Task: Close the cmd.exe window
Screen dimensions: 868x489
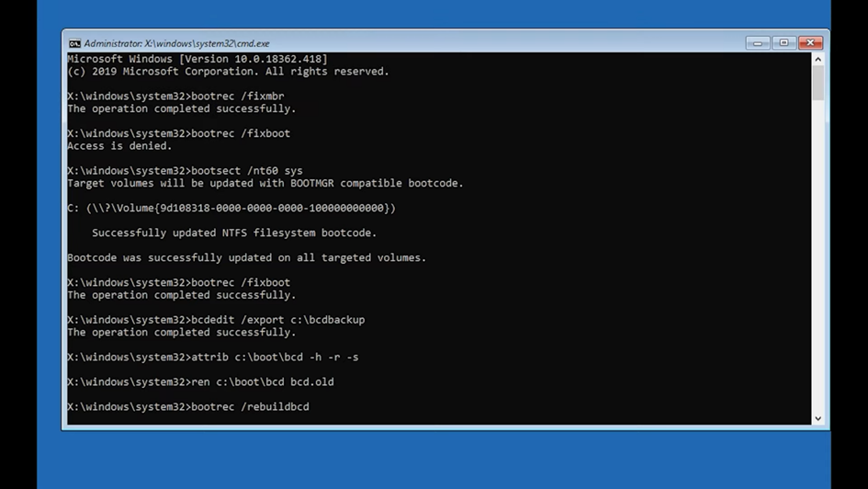Action: 810,42
